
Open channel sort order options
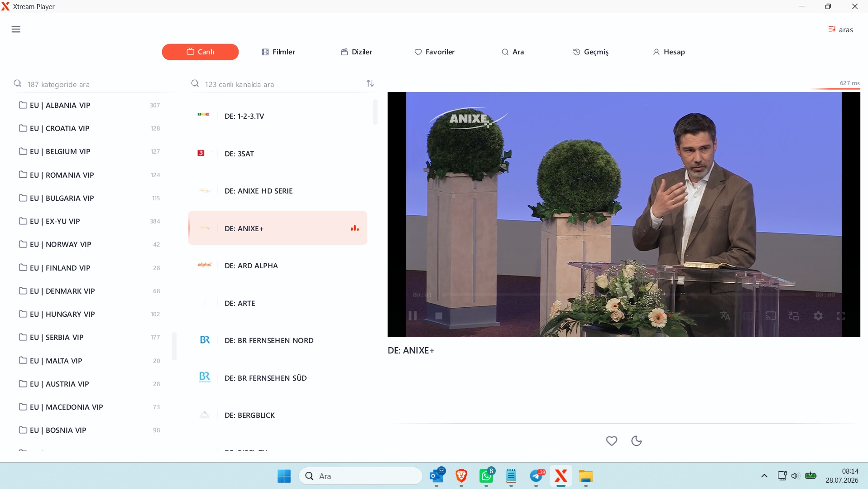coord(370,83)
